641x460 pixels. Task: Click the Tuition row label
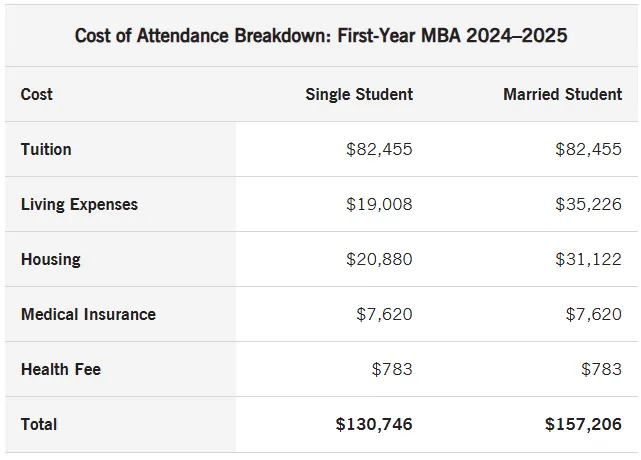[46, 149]
